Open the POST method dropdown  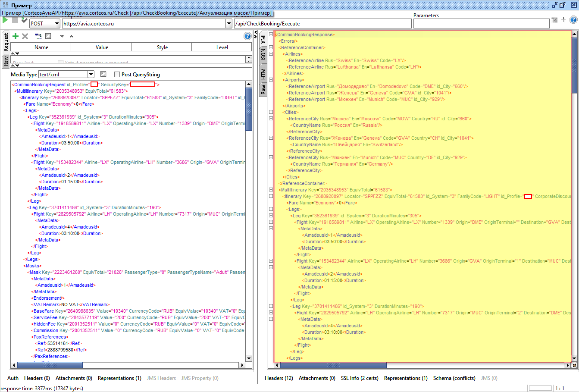(x=56, y=24)
